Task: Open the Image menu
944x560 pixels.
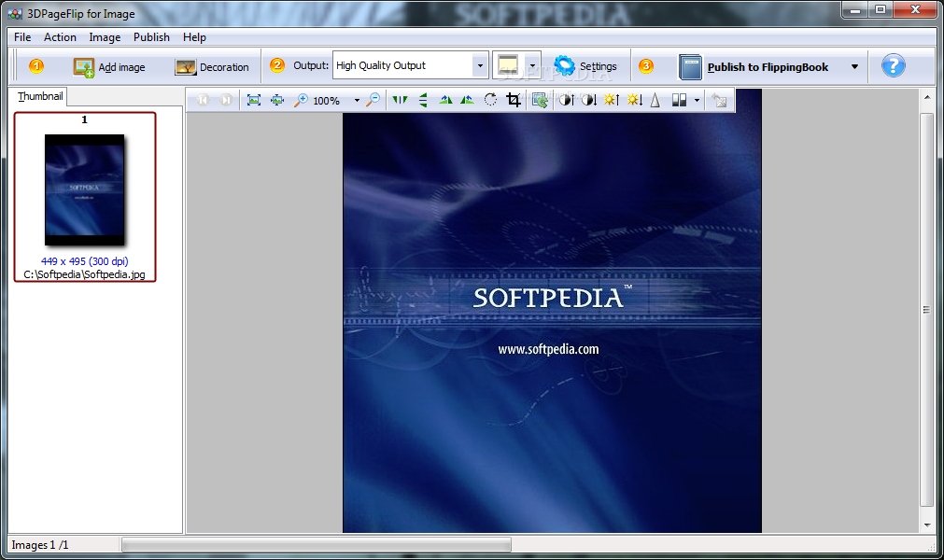Action: (x=105, y=37)
